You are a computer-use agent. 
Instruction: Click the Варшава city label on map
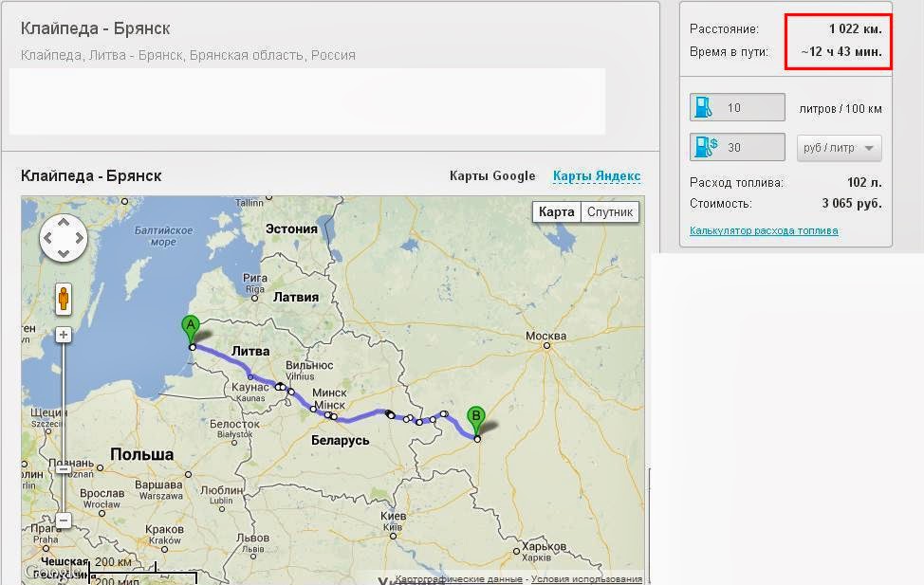point(158,484)
